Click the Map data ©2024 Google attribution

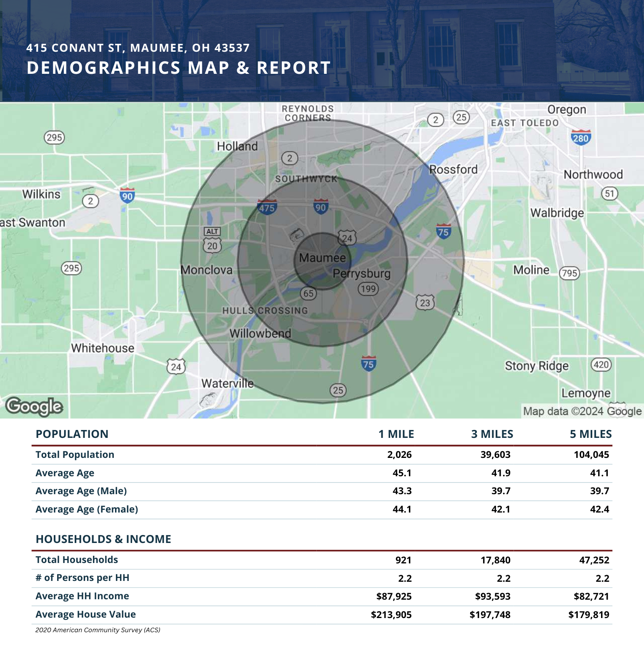click(x=582, y=411)
